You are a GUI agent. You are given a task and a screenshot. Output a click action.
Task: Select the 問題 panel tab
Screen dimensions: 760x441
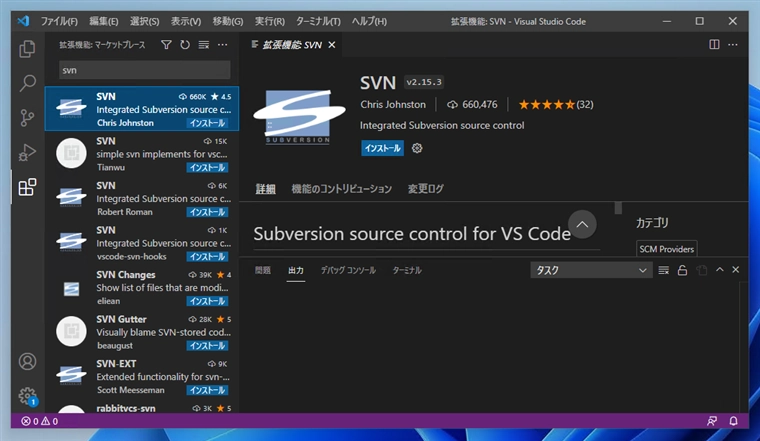pos(263,270)
